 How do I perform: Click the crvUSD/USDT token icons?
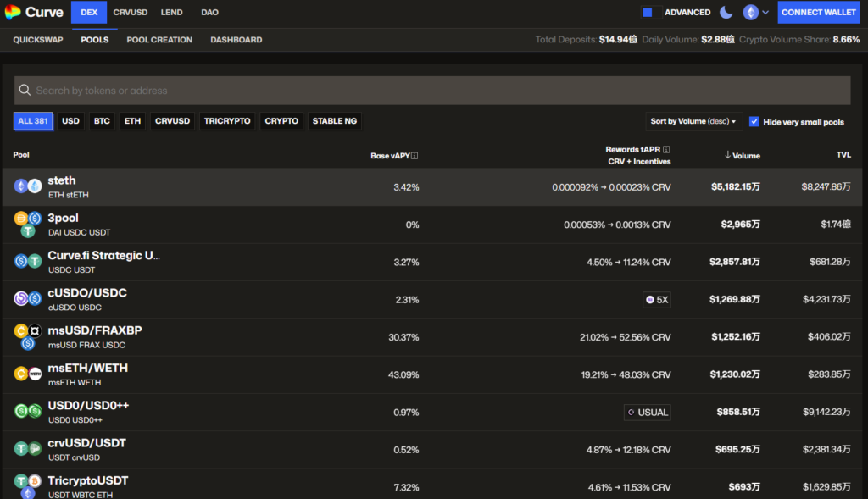[x=28, y=449]
